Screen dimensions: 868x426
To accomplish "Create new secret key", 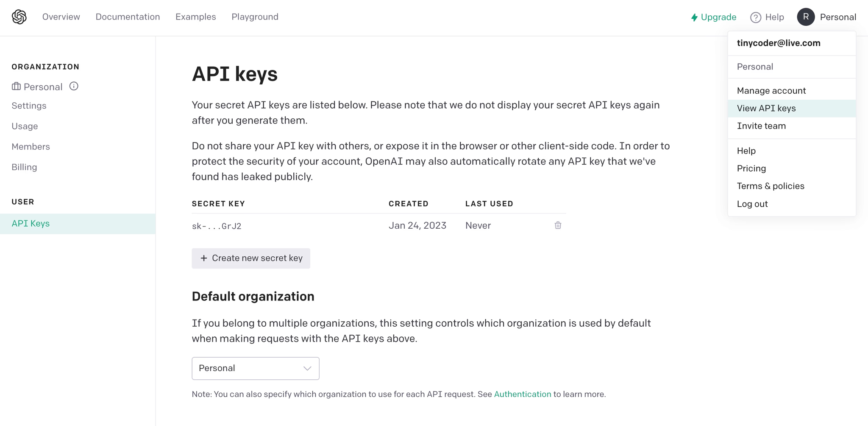I will point(251,258).
